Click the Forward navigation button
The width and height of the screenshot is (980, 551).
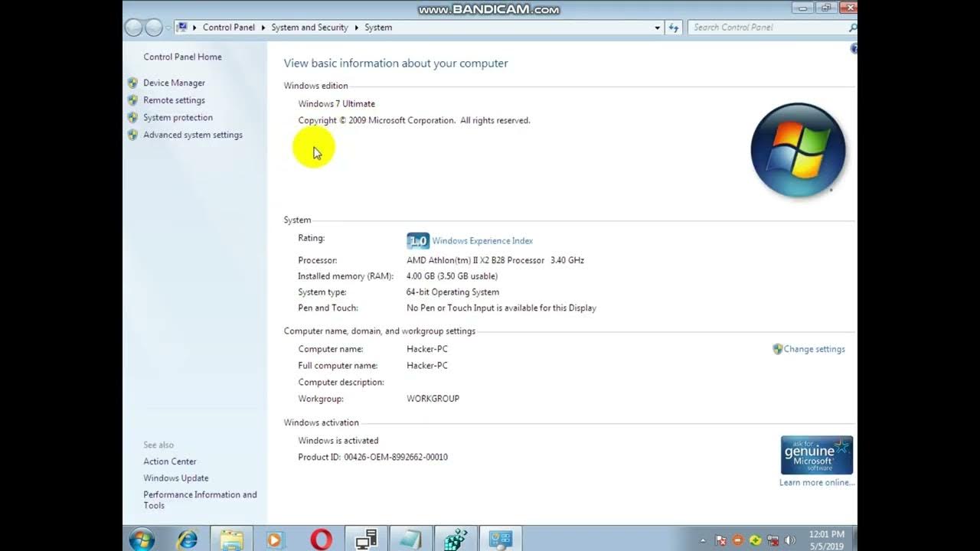(154, 28)
